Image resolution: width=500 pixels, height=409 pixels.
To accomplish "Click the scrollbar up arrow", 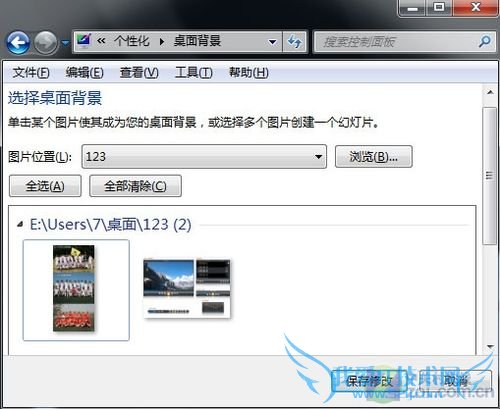I will tap(490, 92).
